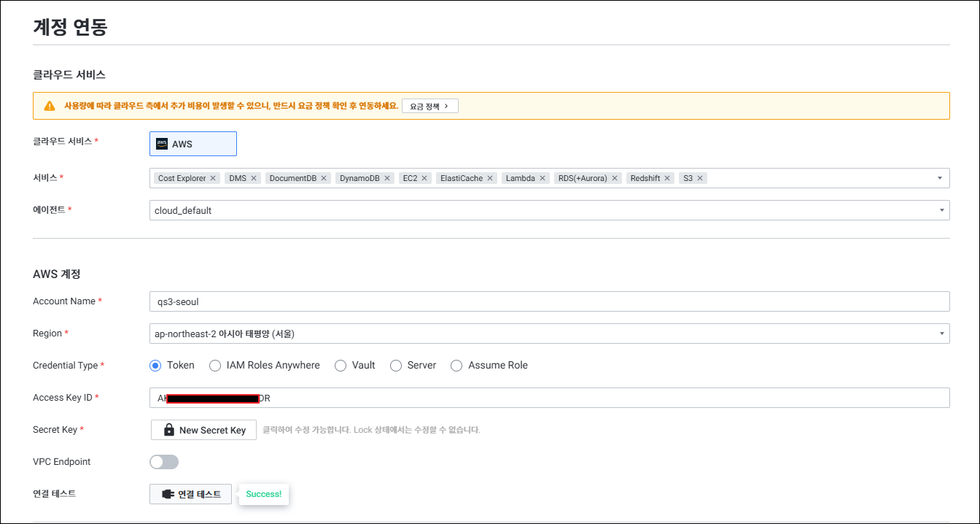The image size is (980, 524).
Task: Click the 요금 정책 button
Action: (429, 106)
